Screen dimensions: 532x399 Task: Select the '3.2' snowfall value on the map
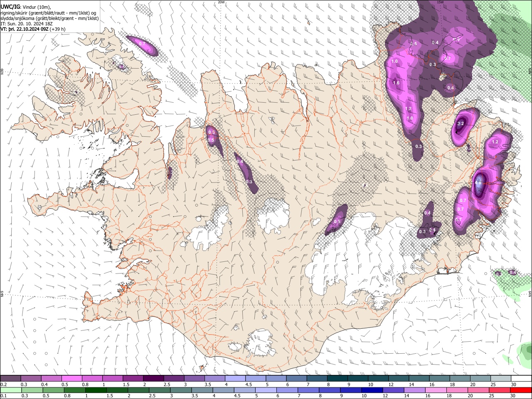[x=461, y=123]
